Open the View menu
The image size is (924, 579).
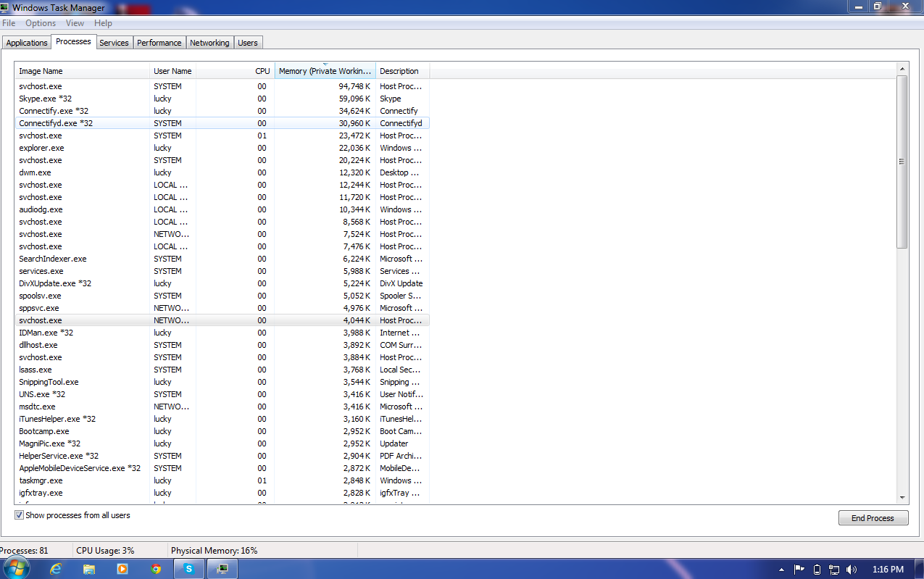(75, 23)
